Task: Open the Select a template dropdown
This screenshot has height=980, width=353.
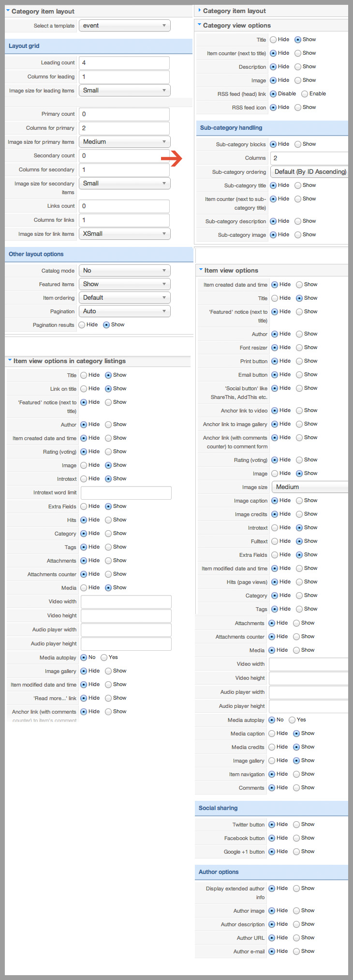Action: (x=124, y=26)
